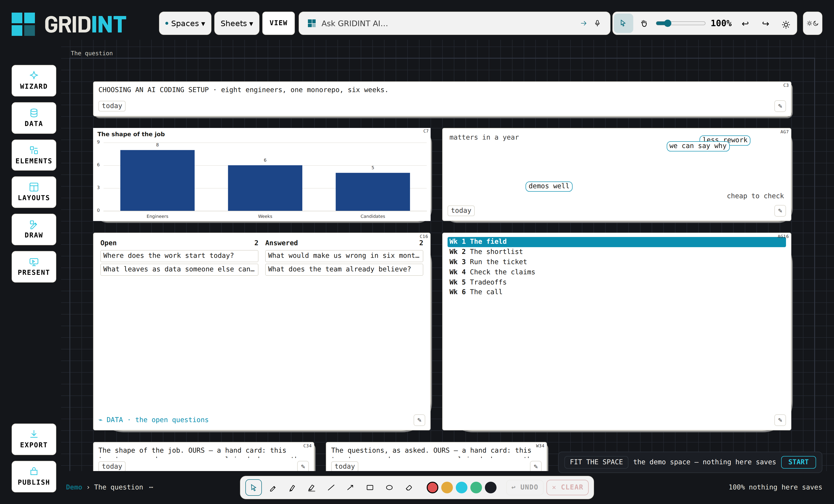The image size is (834, 504).
Task: Submit the AI prompt with arrow icon
Action: coord(584,23)
